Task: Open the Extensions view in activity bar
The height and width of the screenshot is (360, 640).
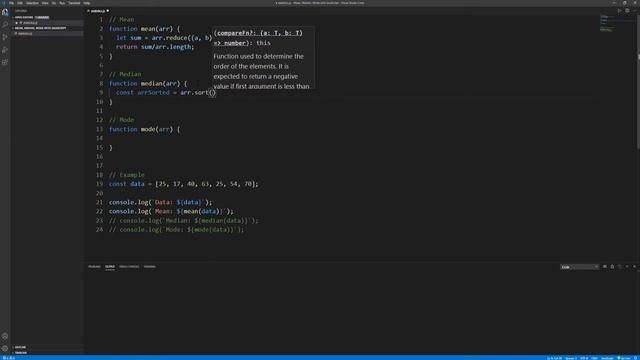Action: point(5,62)
